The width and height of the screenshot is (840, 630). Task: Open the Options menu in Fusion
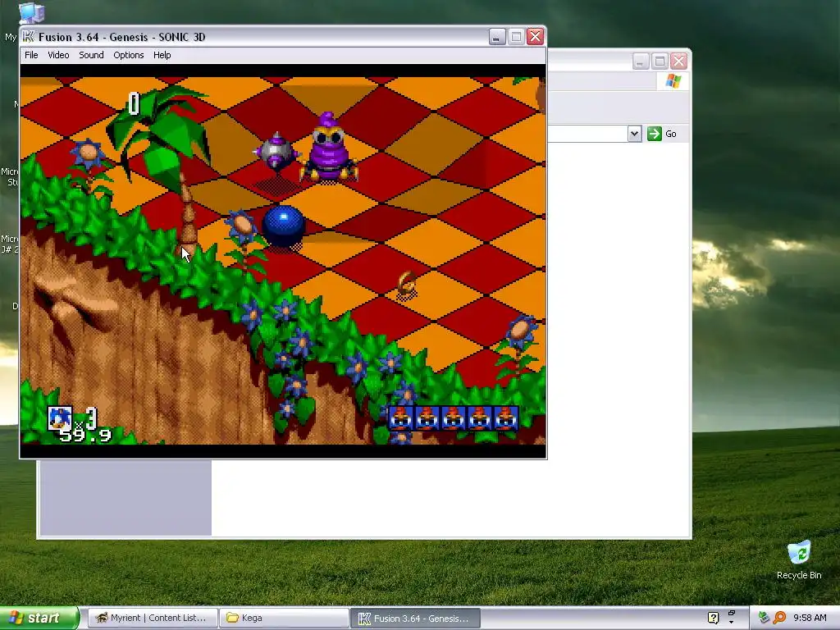129,55
